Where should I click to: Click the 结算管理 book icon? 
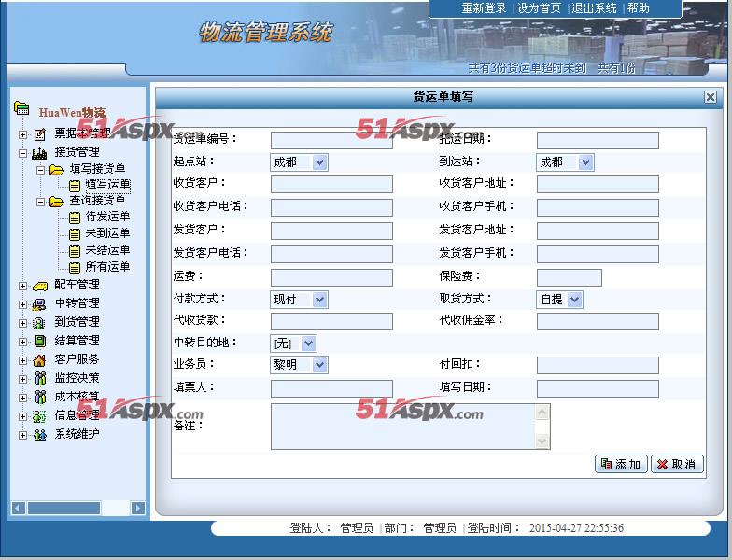tap(40, 342)
